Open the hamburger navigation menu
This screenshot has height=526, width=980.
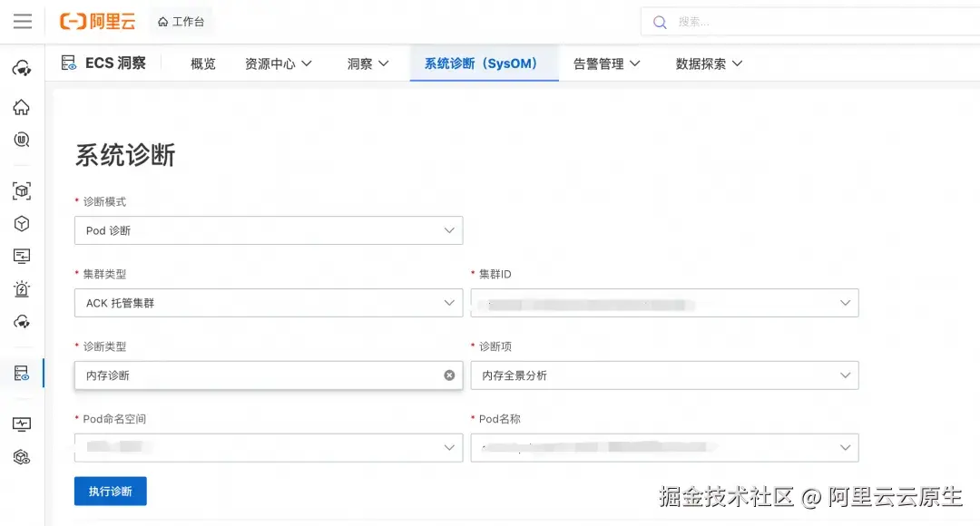click(x=23, y=21)
